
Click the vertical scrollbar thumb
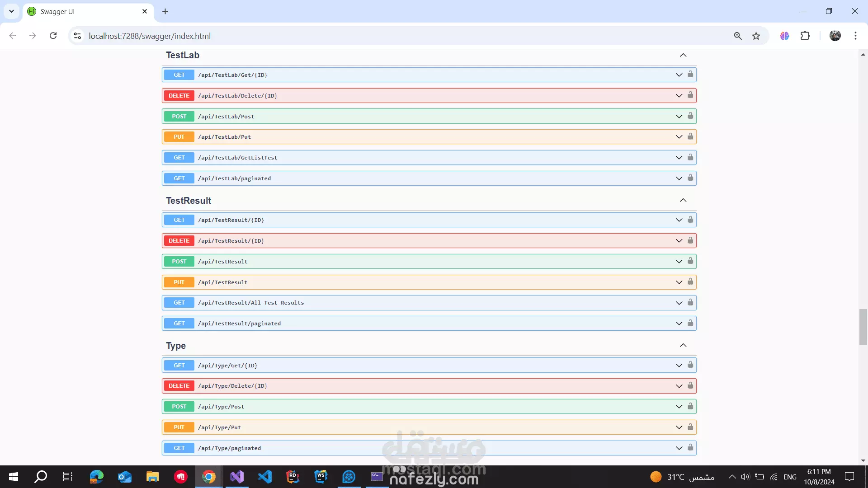coord(863,327)
